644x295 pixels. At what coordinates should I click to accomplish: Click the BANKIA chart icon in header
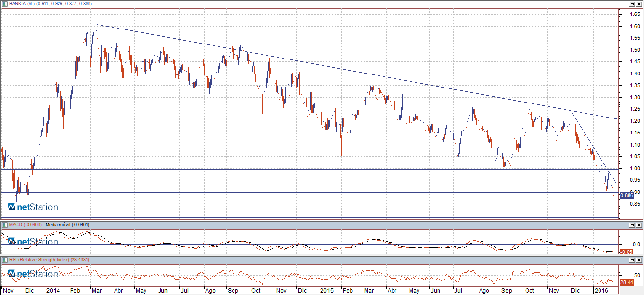(4, 4)
